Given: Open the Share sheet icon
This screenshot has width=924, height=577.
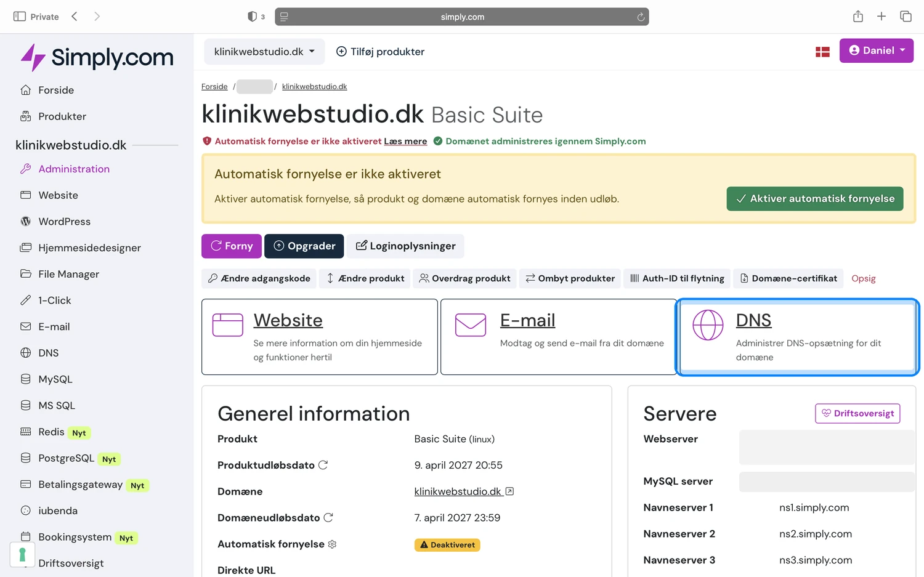Looking at the screenshot, I should tap(858, 16).
